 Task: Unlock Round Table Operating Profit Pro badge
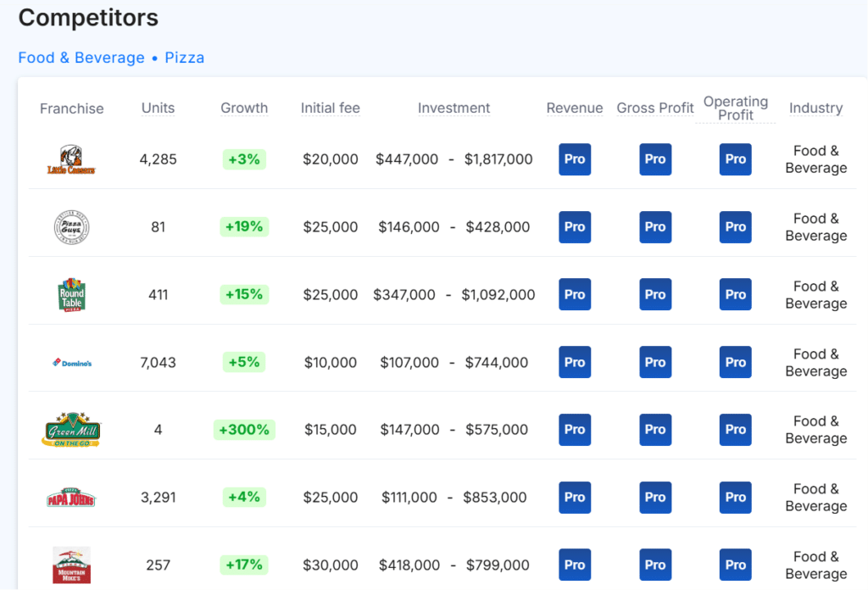[736, 294]
